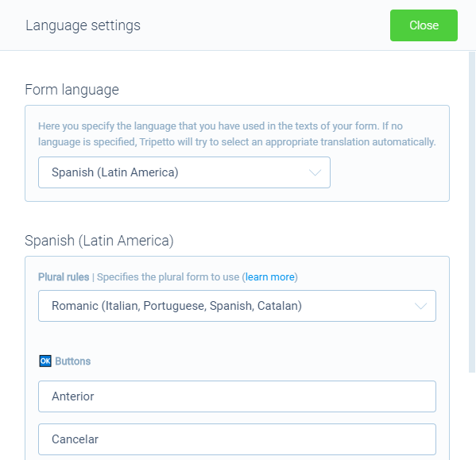Click the Plural rules label
Screen dimensions: 476x460
point(64,277)
